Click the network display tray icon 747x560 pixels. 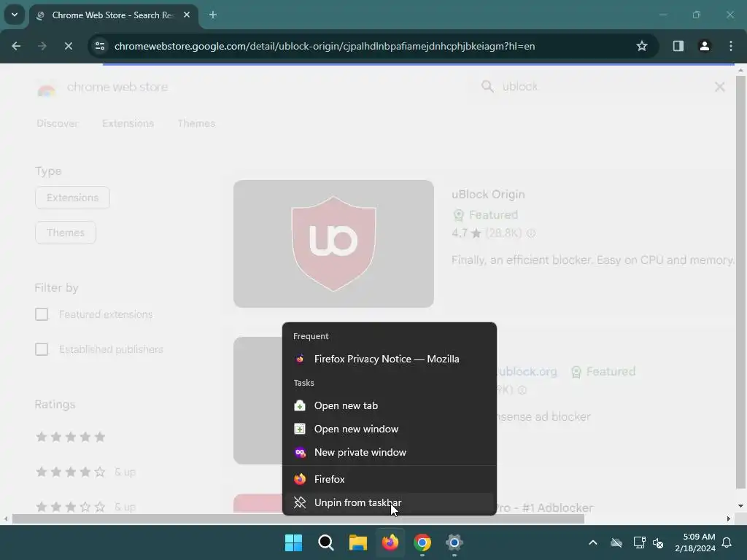(x=639, y=542)
